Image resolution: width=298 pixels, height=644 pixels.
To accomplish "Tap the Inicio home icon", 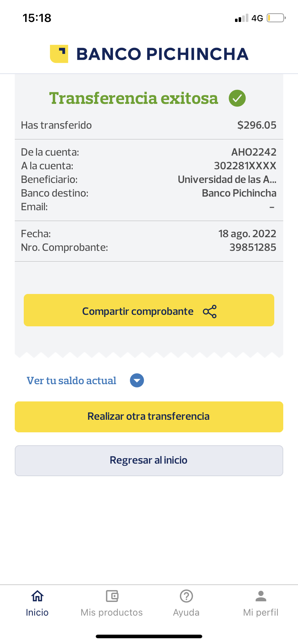I will [37, 596].
